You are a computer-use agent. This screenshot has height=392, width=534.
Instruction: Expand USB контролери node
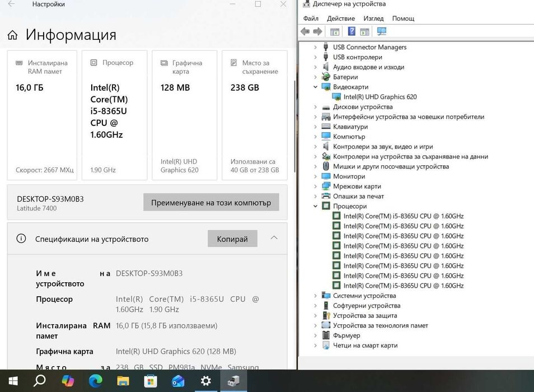point(315,57)
